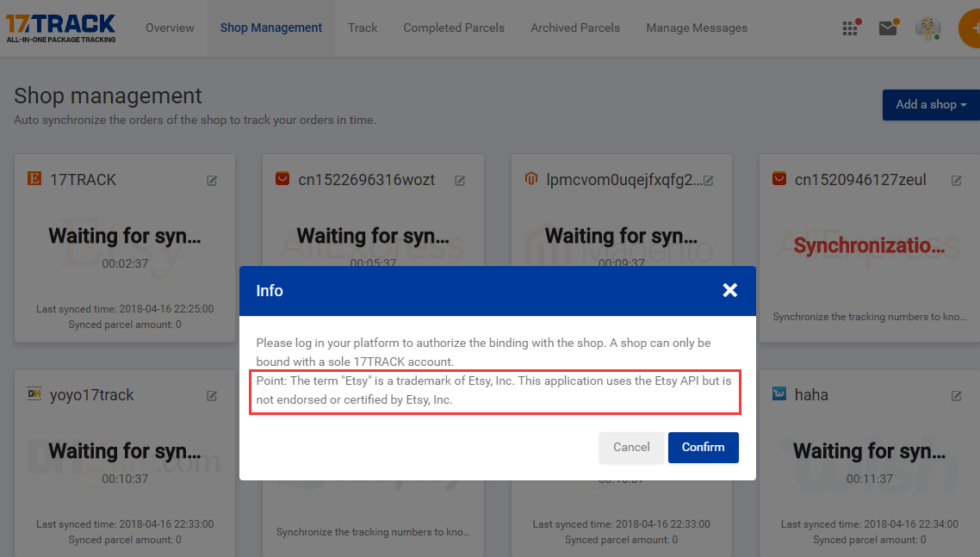The height and width of the screenshot is (557, 980).
Task: Open the Add a shop dropdown
Action: tap(931, 104)
